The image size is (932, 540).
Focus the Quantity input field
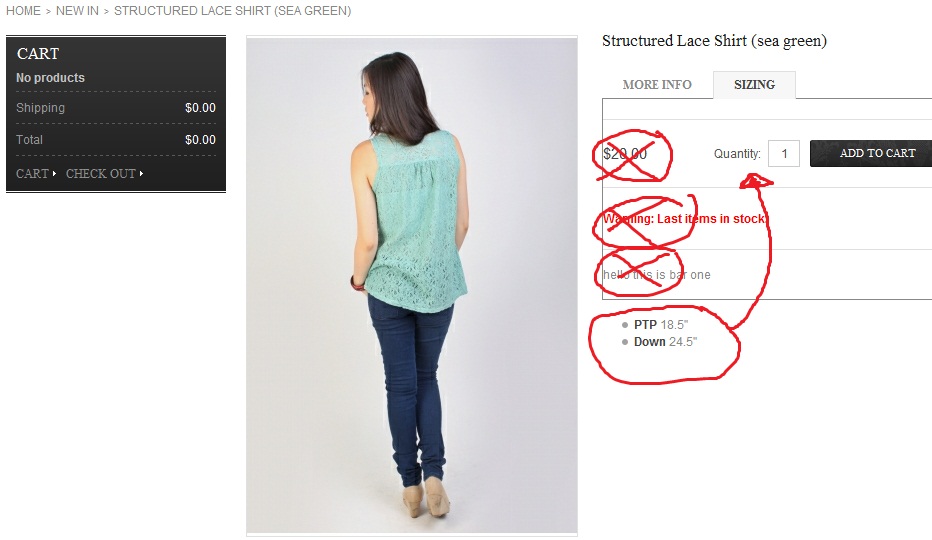click(x=783, y=153)
